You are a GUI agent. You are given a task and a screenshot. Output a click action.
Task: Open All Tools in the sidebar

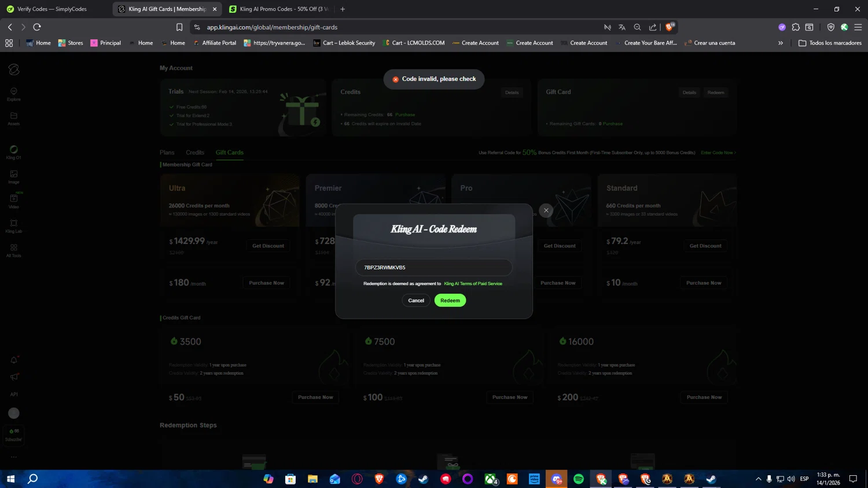point(14,250)
